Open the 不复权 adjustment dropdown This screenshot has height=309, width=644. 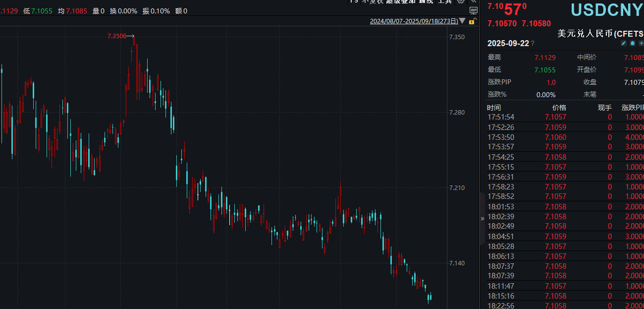point(372,1)
